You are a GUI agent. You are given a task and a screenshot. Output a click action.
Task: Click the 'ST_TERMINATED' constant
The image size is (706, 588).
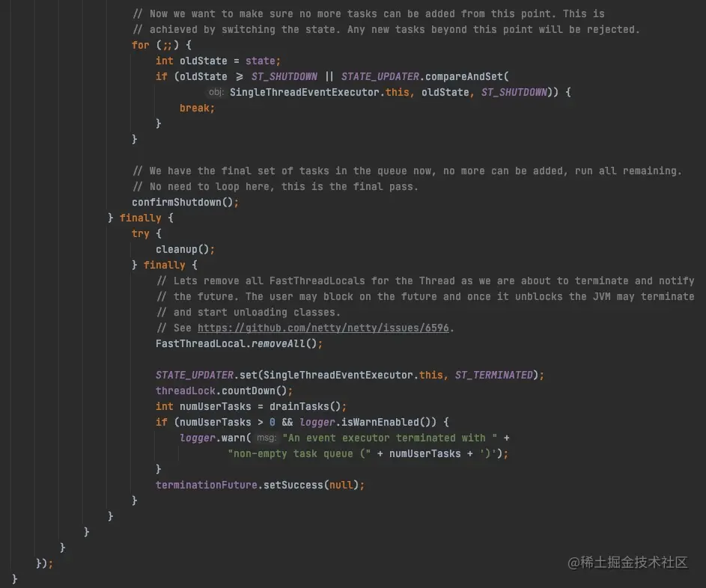[493, 376]
